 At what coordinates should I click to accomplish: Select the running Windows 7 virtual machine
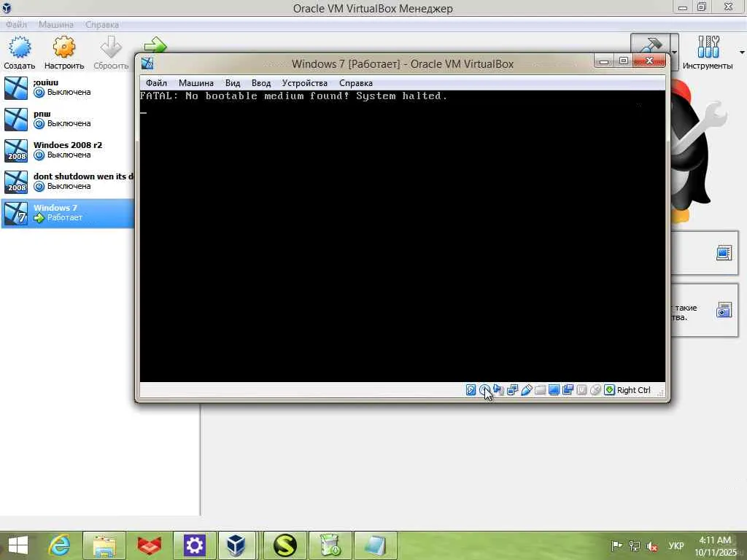[68, 213]
